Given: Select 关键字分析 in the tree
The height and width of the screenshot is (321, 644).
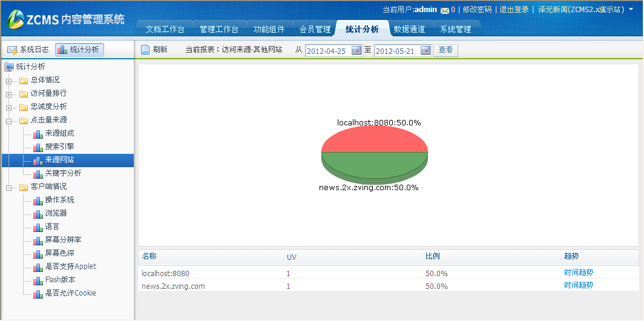Looking at the screenshot, I should pos(63,173).
